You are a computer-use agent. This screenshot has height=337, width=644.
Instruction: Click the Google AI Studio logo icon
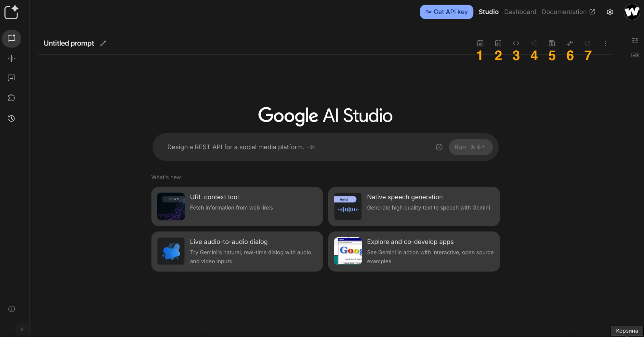click(x=12, y=12)
